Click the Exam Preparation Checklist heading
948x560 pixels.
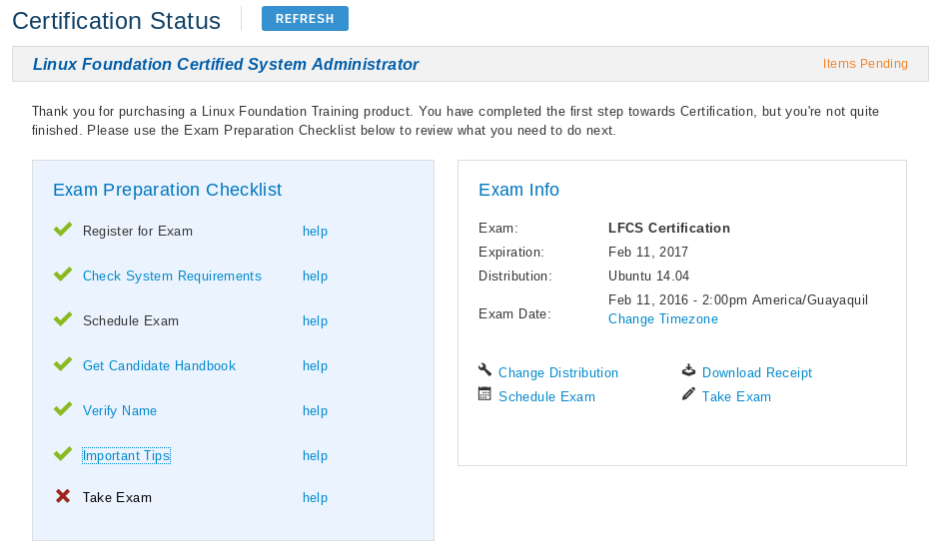[x=168, y=190]
